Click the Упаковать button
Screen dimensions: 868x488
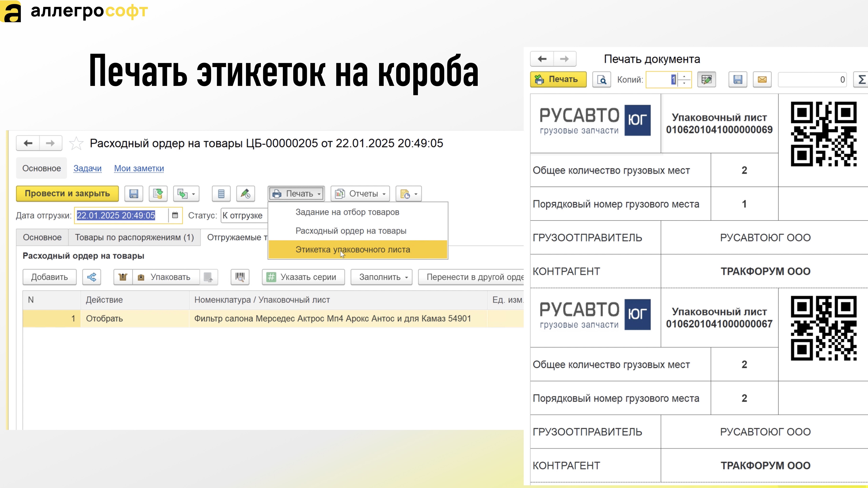tap(166, 277)
